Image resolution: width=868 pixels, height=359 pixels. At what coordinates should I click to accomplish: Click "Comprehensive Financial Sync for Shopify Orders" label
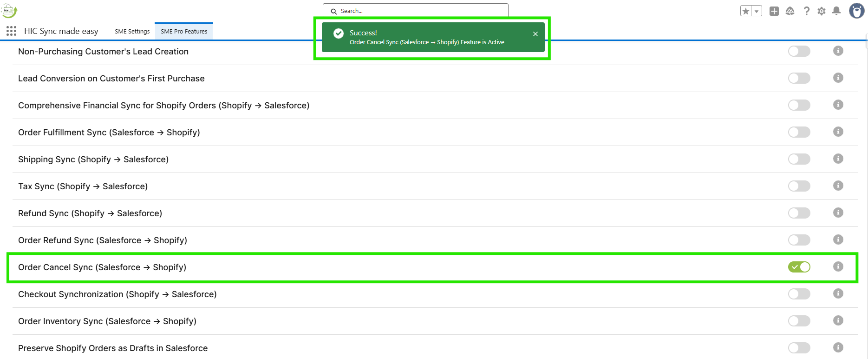164,106
